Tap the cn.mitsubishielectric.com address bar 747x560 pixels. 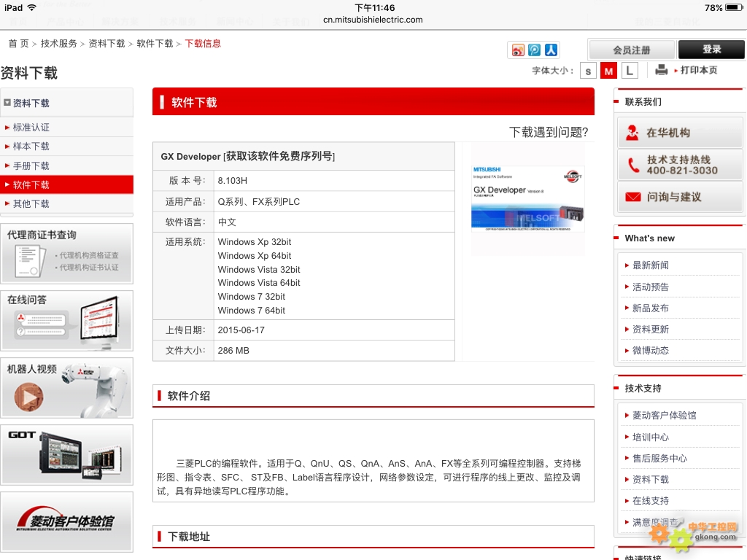[x=373, y=20]
